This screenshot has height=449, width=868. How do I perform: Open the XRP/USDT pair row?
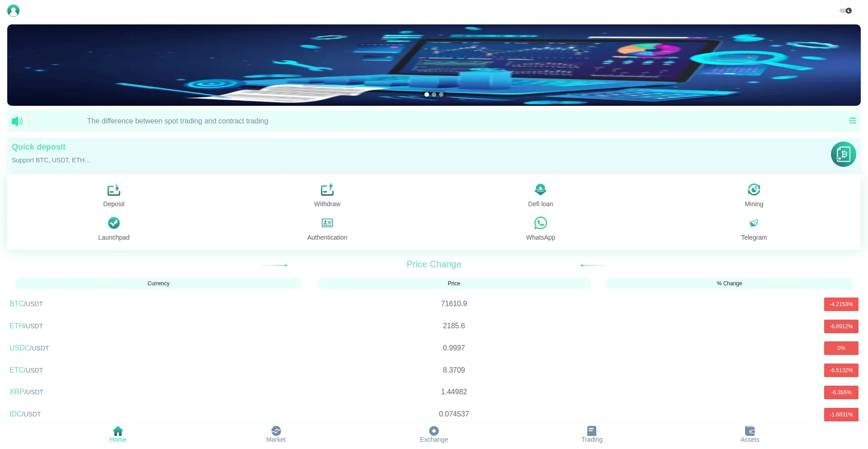click(434, 392)
